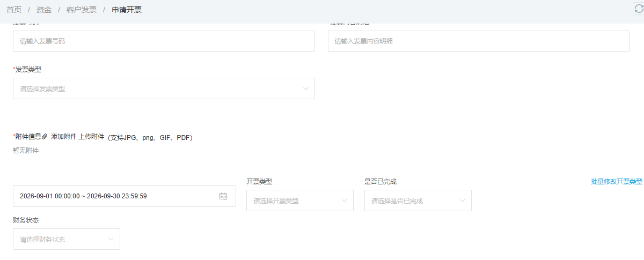Viewport: 644px width, 260px height.
Task: Click the 开票类型 label above dropdown
Action: (259, 182)
